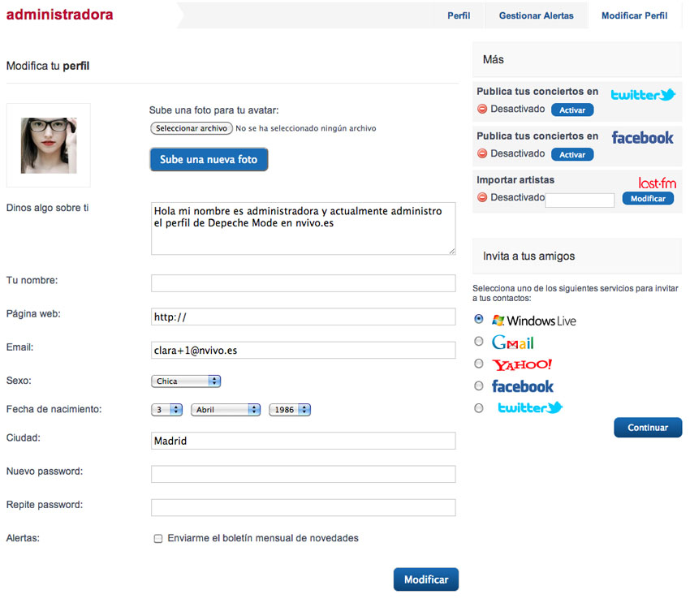Open the Sexo dropdown showing Chica
The width and height of the screenshot is (690, 616).
click(x=186, y=381)
